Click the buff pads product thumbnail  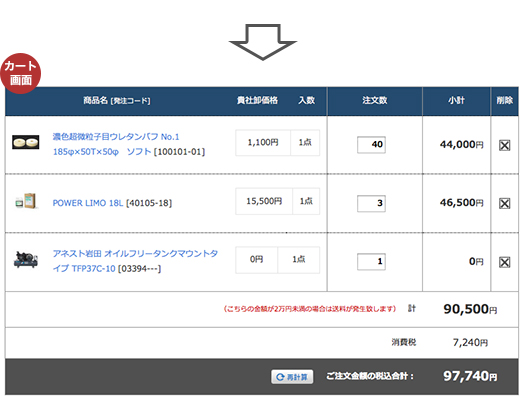pyautogui.click(x=25, y=142)
